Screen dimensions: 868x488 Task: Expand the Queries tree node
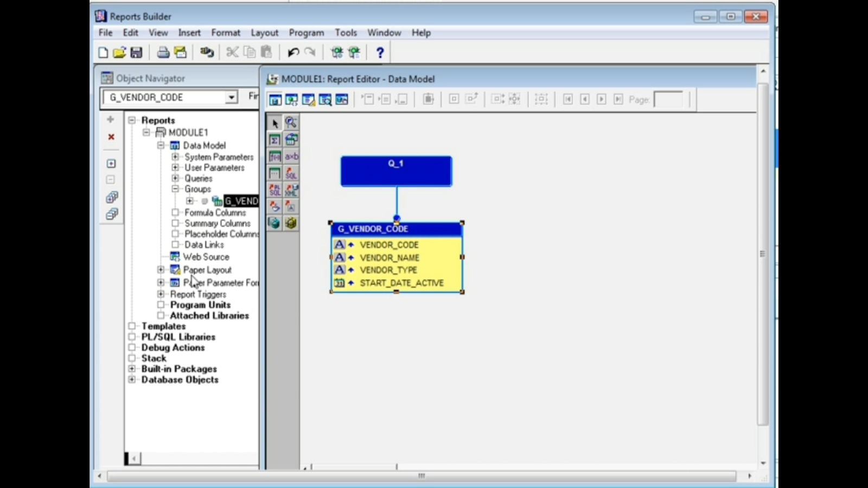175,178
